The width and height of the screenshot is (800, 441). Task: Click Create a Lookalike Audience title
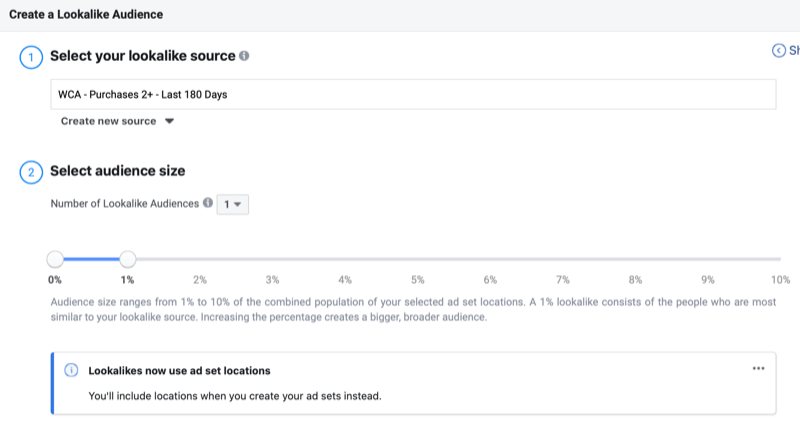point(85,15)
